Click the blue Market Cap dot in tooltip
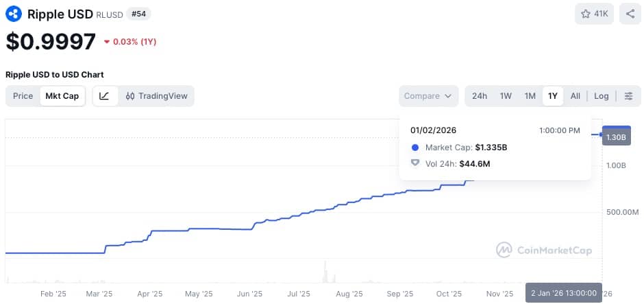This screenshot has height=304, width=644. (x=414, y=148)
